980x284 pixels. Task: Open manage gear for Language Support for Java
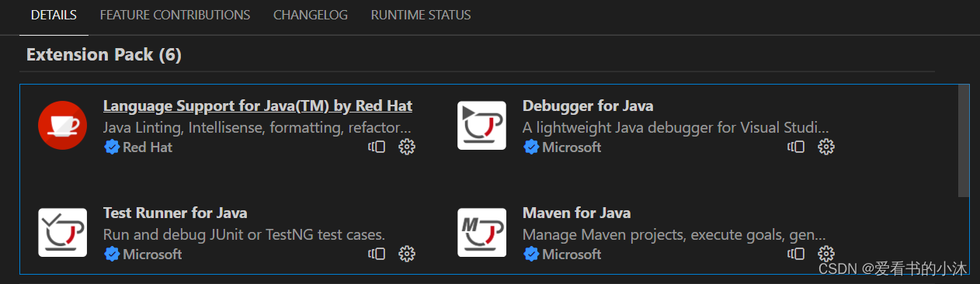[x=407, y=147]
